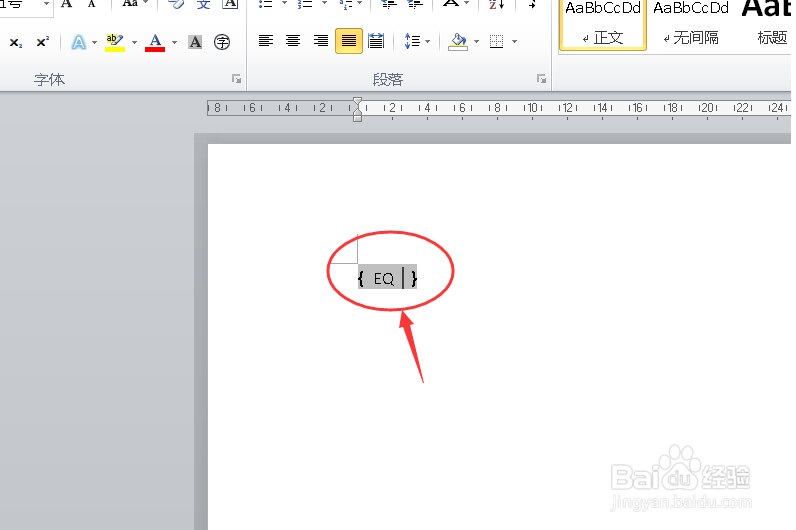
Task: Apply red font color with A icon
Action: pos(155,42)
